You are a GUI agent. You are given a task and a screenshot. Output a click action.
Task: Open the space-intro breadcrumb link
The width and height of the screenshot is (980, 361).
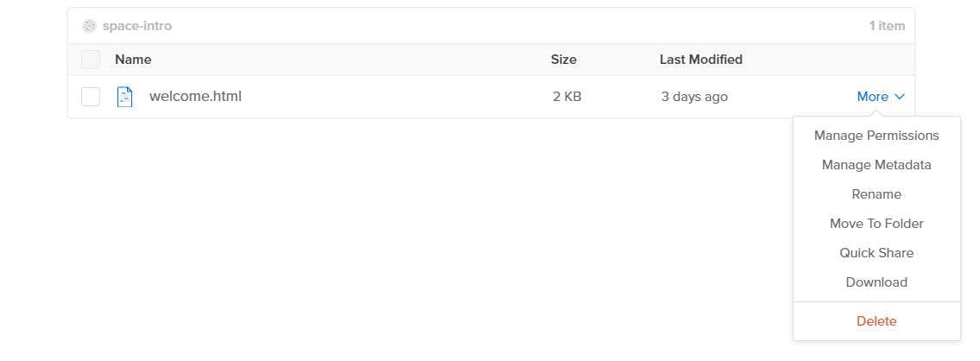(137, 26)
